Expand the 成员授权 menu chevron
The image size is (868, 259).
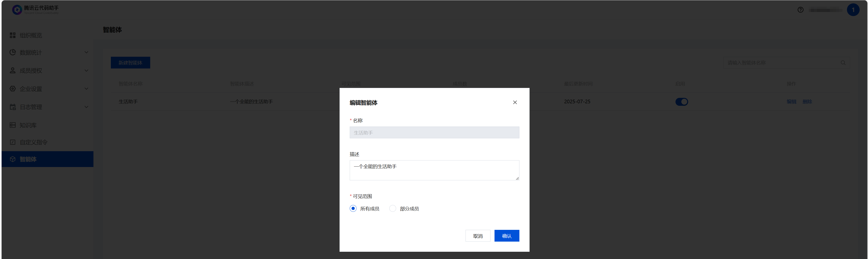click(86, 70)
